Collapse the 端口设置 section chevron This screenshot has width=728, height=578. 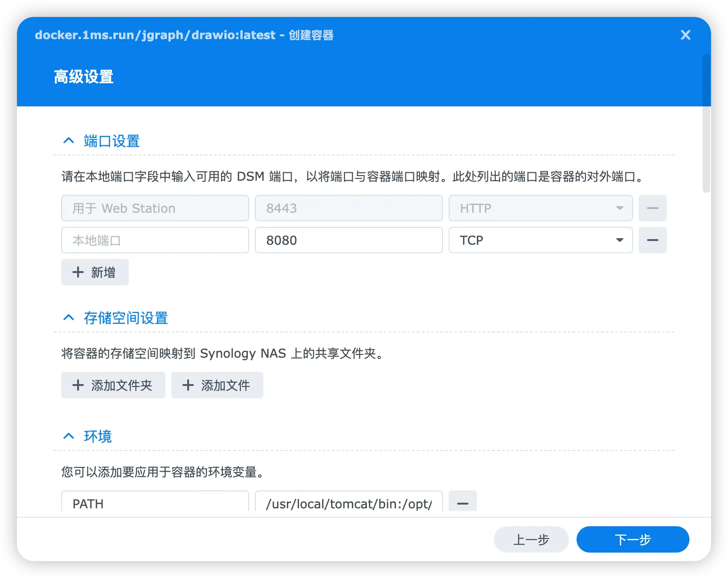point(69,141)
